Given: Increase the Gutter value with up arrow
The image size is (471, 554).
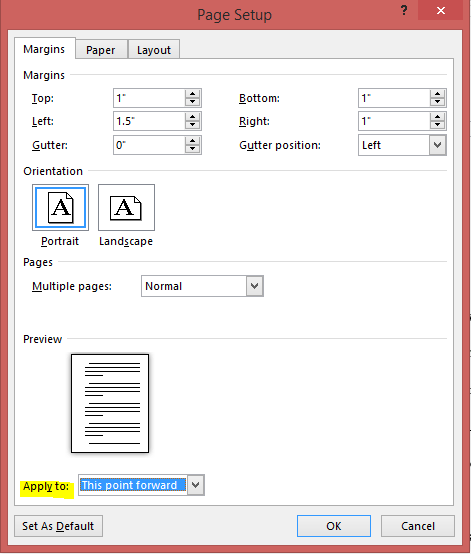Looking at the screenshot, I should [x=193, y=141].
